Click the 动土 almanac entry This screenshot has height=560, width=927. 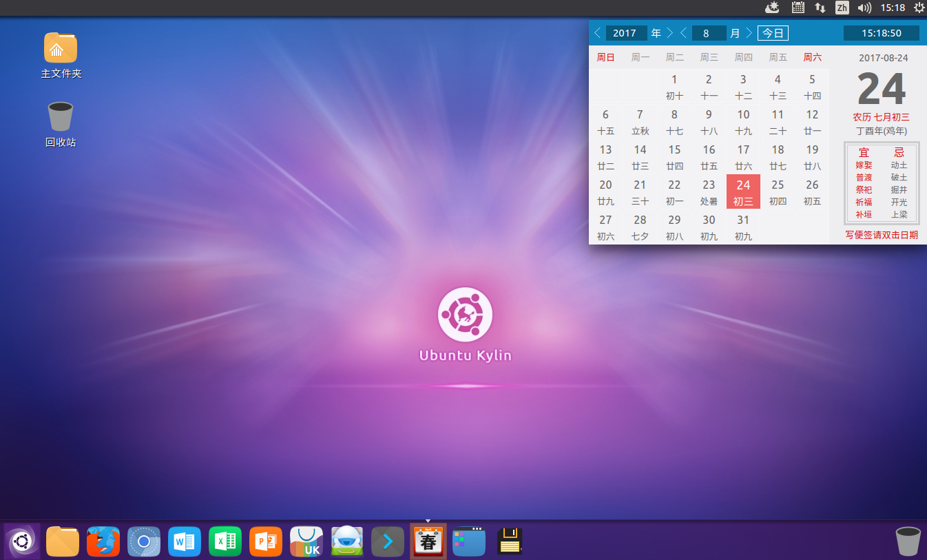pos(899,165)
